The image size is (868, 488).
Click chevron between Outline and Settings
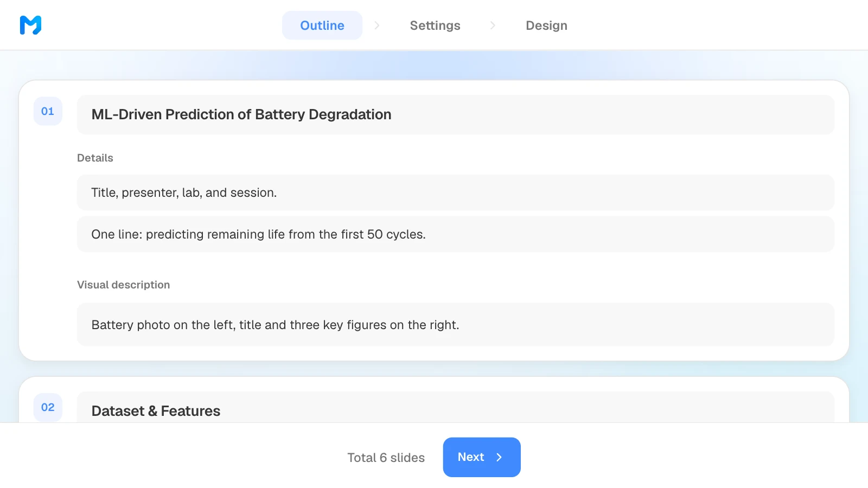tap(377, 25)
